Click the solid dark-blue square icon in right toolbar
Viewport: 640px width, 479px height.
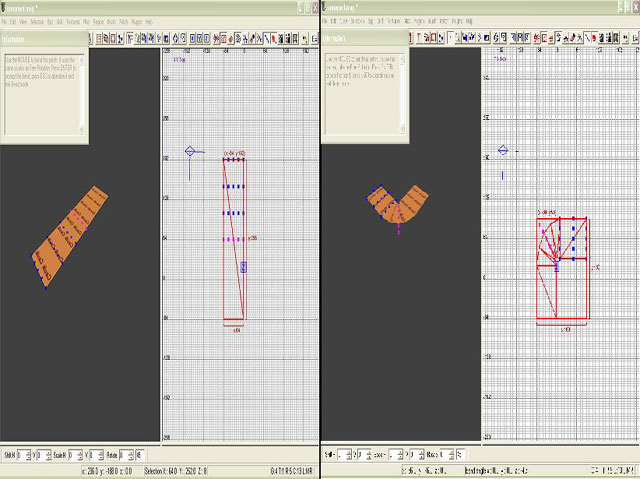coord(487,38)
